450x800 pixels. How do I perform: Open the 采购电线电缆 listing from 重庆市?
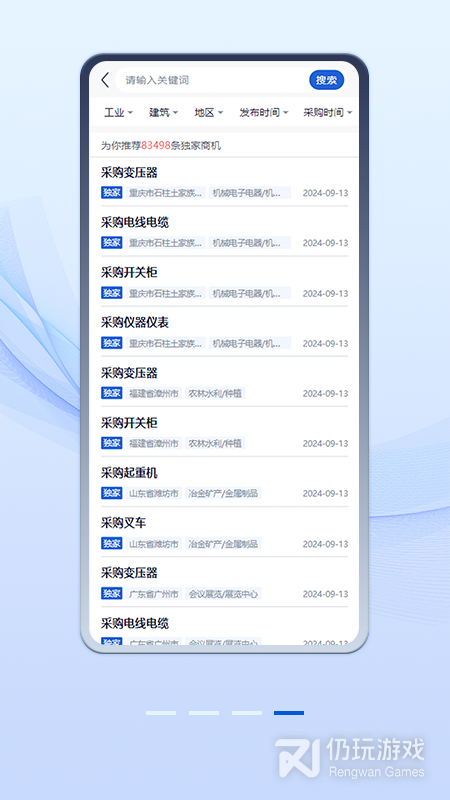click(x=224, y=232)
